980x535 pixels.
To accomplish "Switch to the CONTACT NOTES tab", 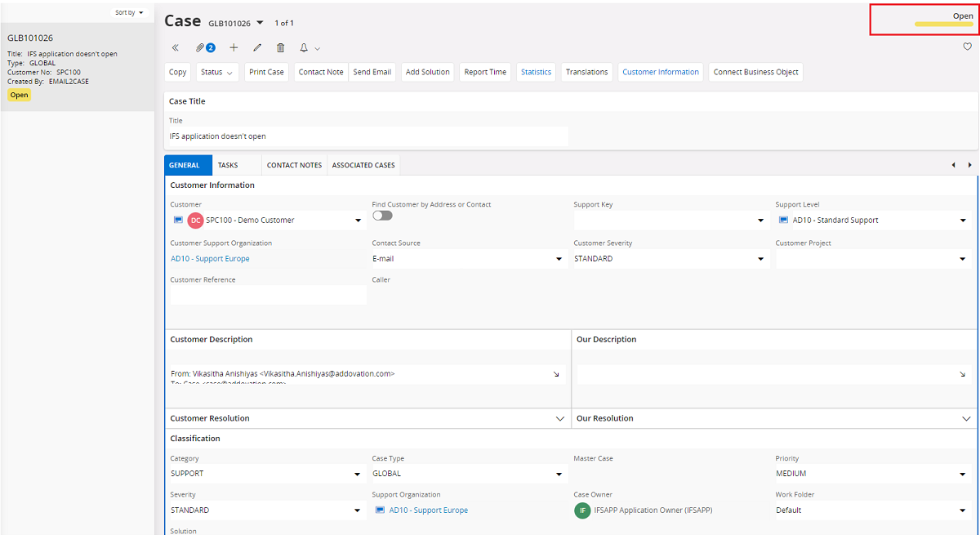I will 294,165.
